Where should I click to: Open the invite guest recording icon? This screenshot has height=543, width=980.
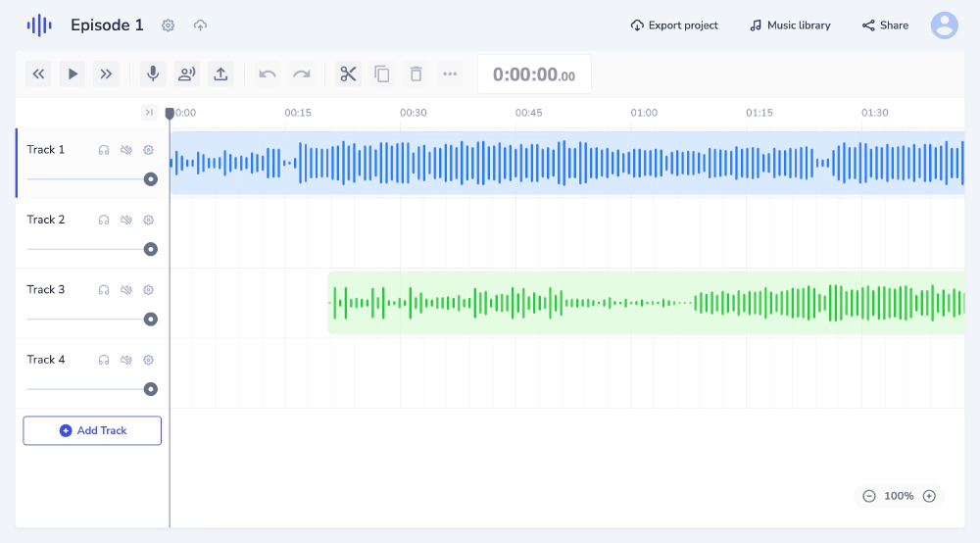pos(186,74)
